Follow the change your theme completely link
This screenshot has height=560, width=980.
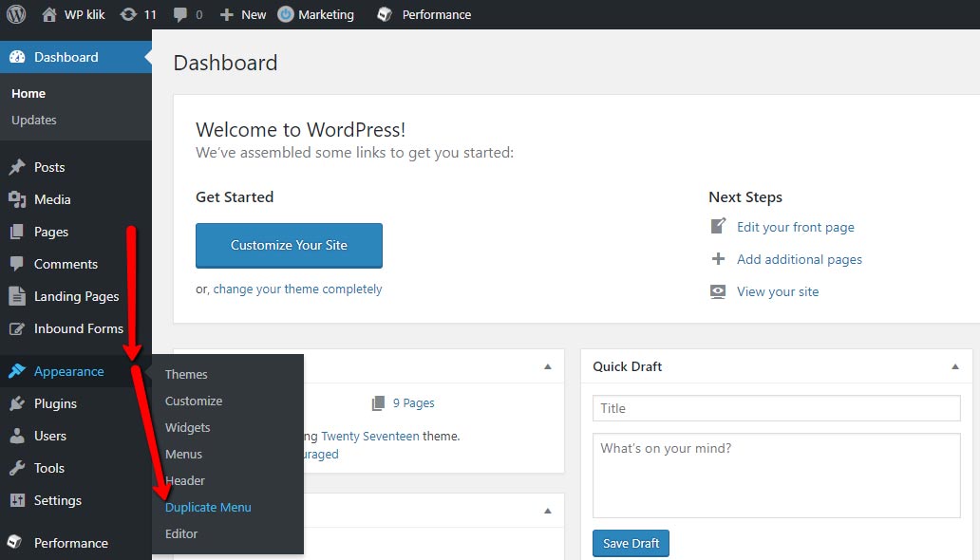click(x=297, y=289)
